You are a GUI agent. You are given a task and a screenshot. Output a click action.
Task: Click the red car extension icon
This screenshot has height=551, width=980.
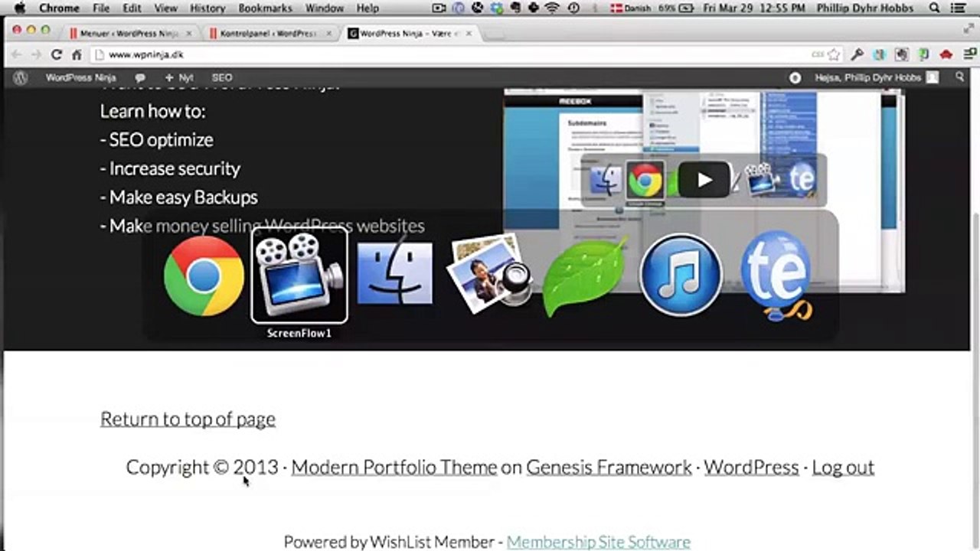pyautogui.click(x=946, y=54)
